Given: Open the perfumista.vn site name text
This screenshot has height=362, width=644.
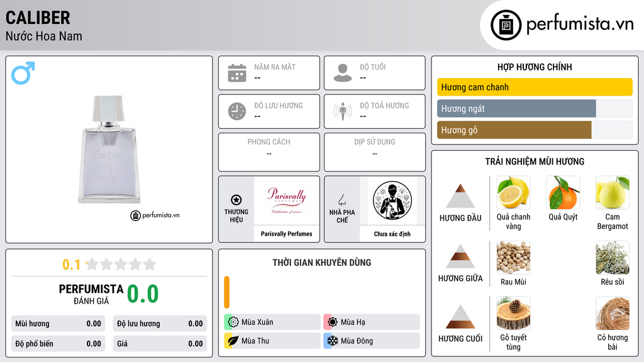Looking at the screenshot, I should click(x=580, y=24).
